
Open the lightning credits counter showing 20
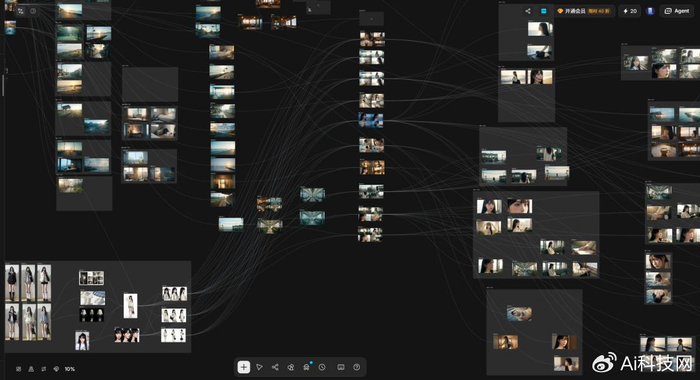[630, 11]
